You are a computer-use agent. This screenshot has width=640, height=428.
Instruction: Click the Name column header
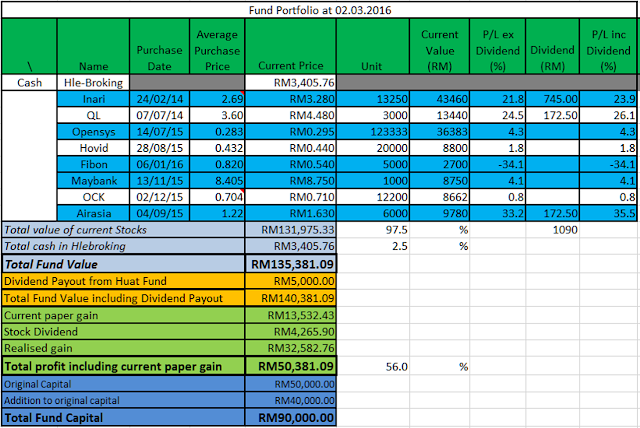pyautogui.click(x=93, y=46)
